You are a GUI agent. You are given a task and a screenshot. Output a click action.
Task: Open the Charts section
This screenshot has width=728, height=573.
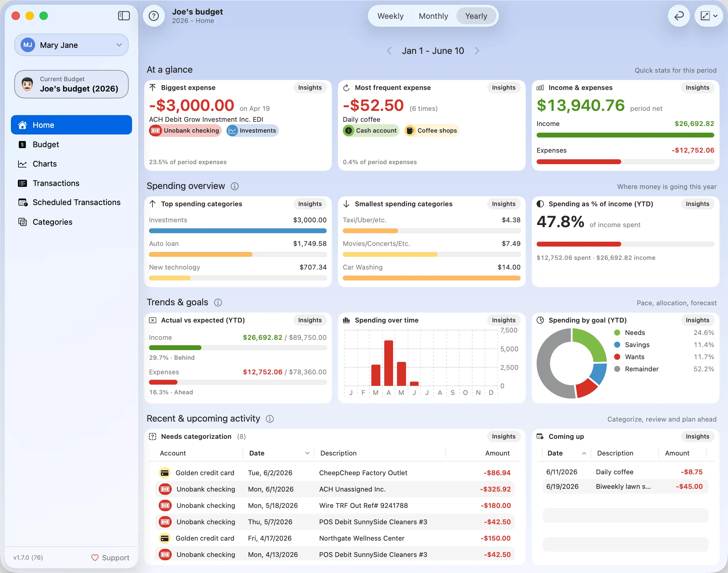[71, 164]
